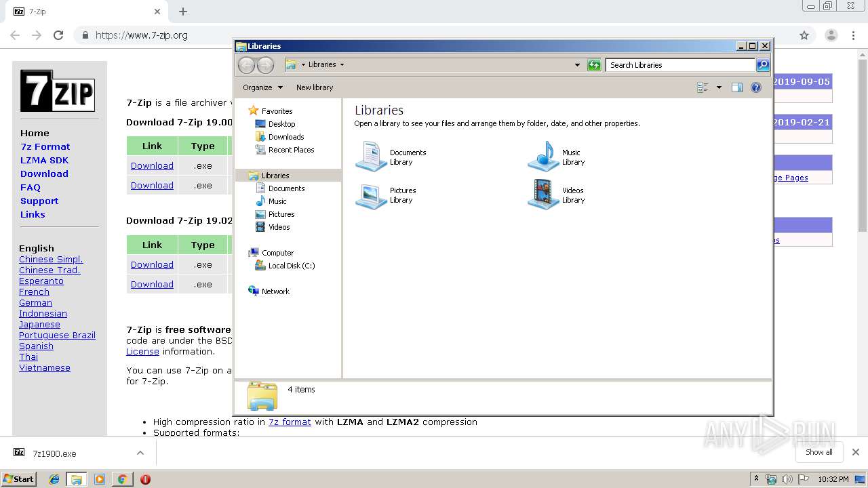Image resolution: width=868 pixels, height=488 pixels.
Task: Open the Start menu
Action: tap(19, 479)
